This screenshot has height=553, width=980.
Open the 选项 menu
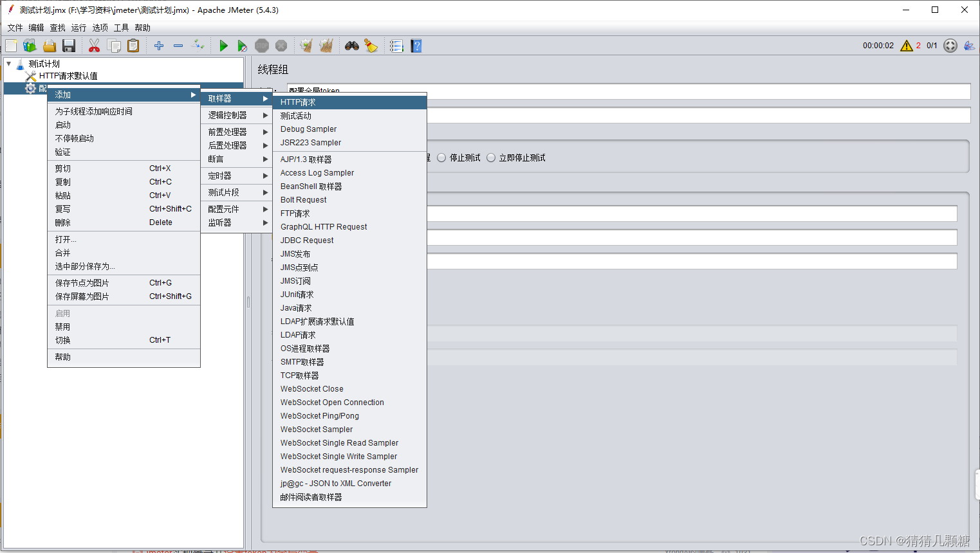coord(100,28)
